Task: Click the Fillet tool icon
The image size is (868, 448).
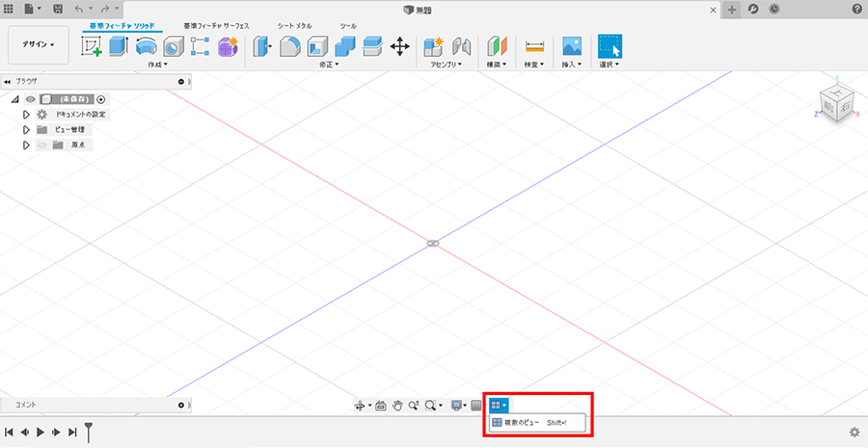Action: [x=290, y=46]
